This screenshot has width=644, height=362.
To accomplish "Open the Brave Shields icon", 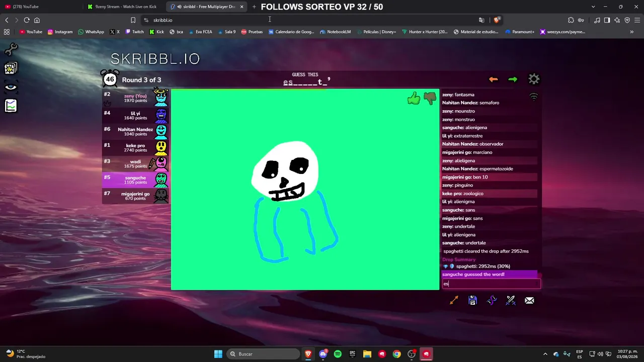I will [497, 20].
